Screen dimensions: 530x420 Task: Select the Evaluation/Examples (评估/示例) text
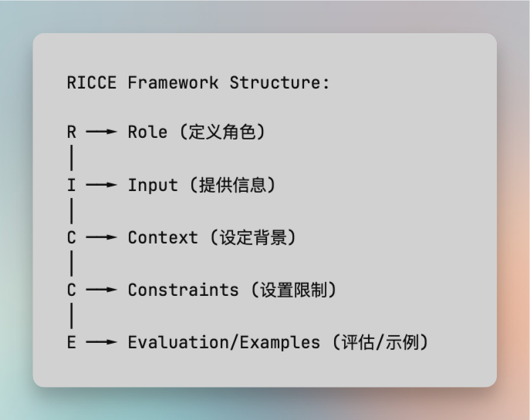pyautogui.click(x=279, y=343)
